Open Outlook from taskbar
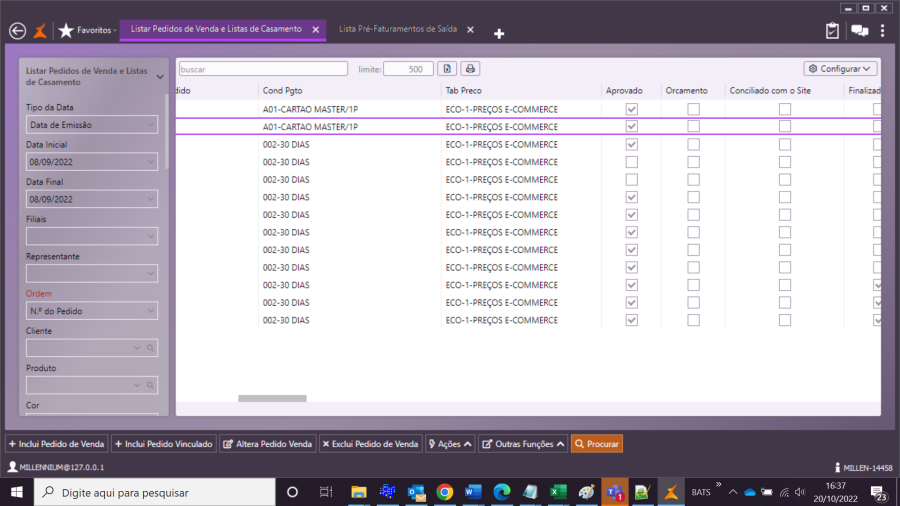The image size is (900, 506). (x=416, y=492)
